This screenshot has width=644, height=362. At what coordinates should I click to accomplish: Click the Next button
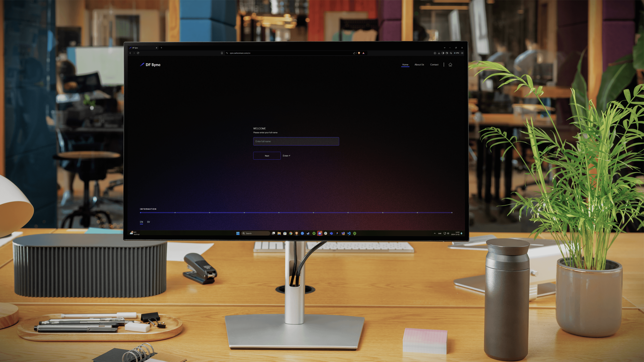point(267,156)
